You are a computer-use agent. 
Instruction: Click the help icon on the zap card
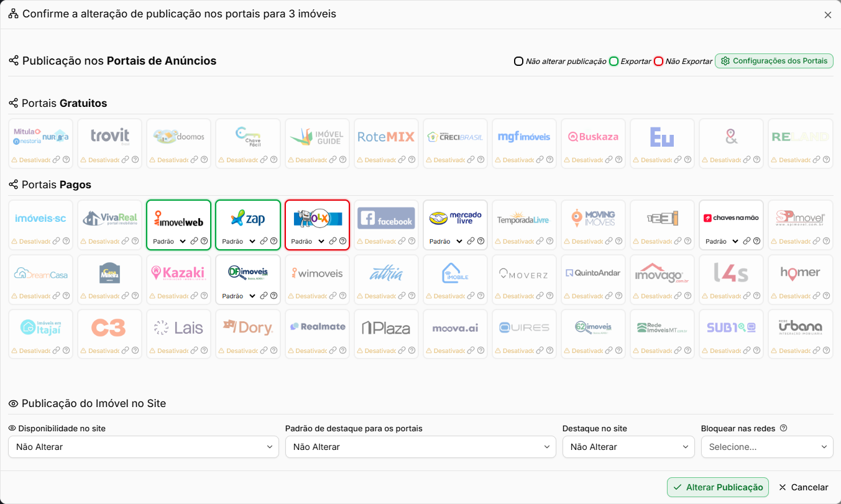[x=273, y=241]
